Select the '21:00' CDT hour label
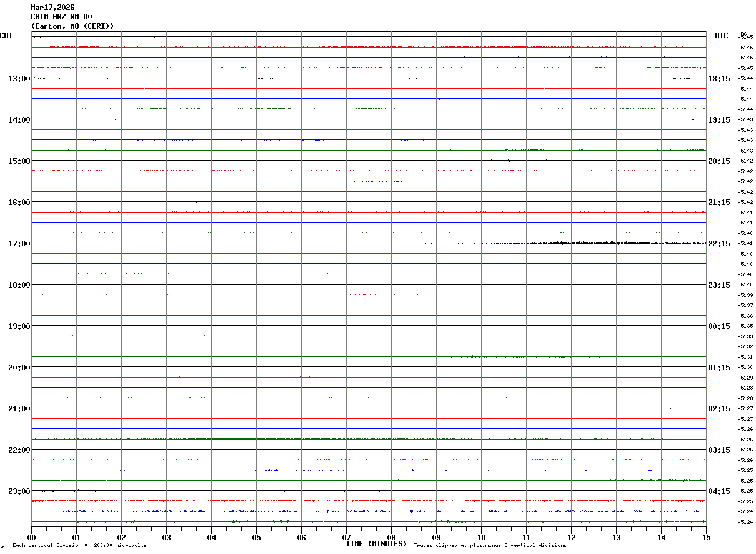Viewport: 756px width, 554px height. click(x=19, y=408)
